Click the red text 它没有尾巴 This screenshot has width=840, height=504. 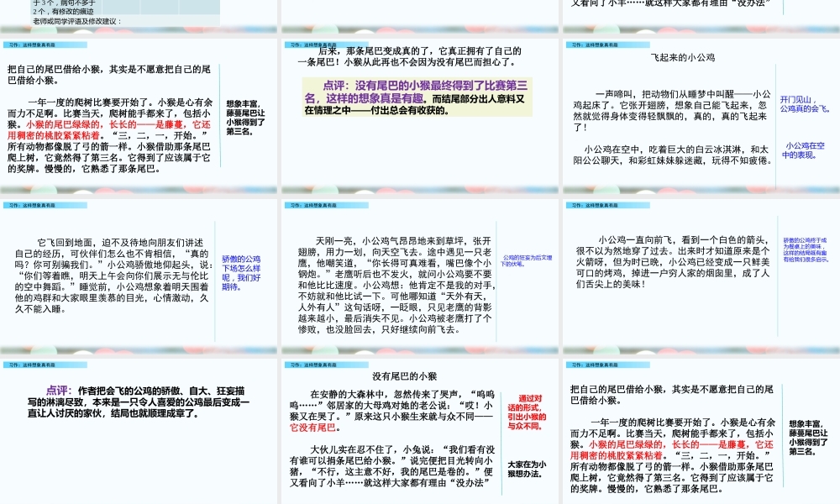click(312, 428)
